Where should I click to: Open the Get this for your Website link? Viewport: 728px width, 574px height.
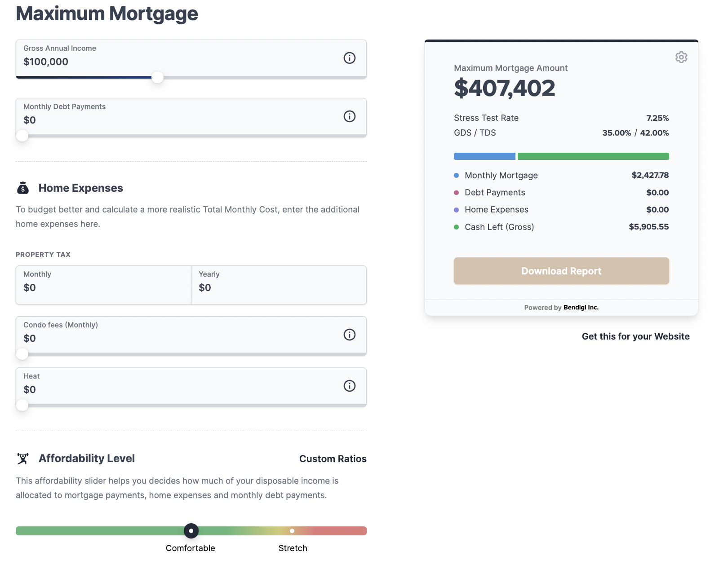(x=635, y=336)
